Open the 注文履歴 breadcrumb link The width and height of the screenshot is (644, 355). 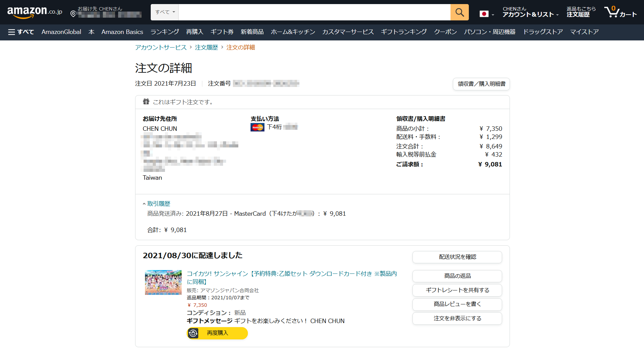click(206, 48)
